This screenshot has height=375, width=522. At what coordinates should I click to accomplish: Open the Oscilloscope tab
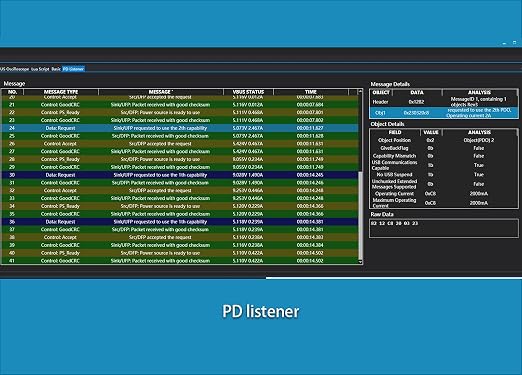click(14, 69)
